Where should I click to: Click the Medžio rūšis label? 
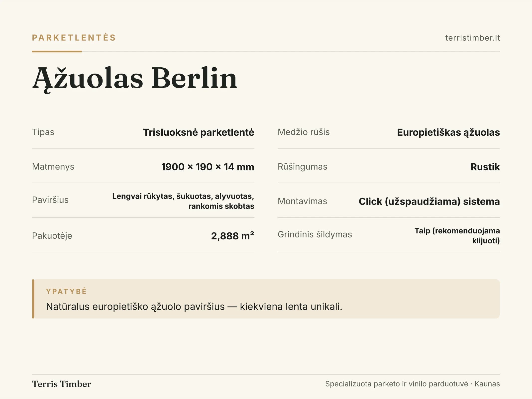click(304, 132)
